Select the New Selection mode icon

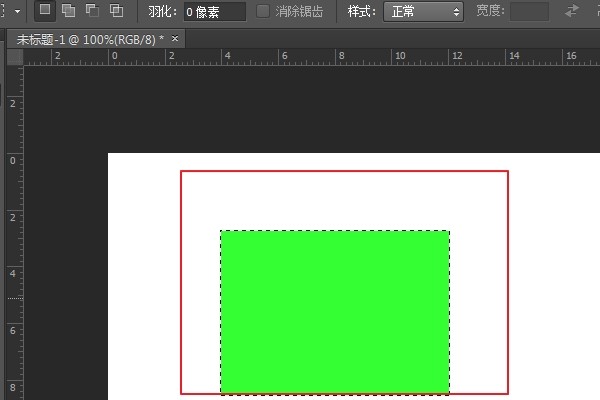click(45, 10)
